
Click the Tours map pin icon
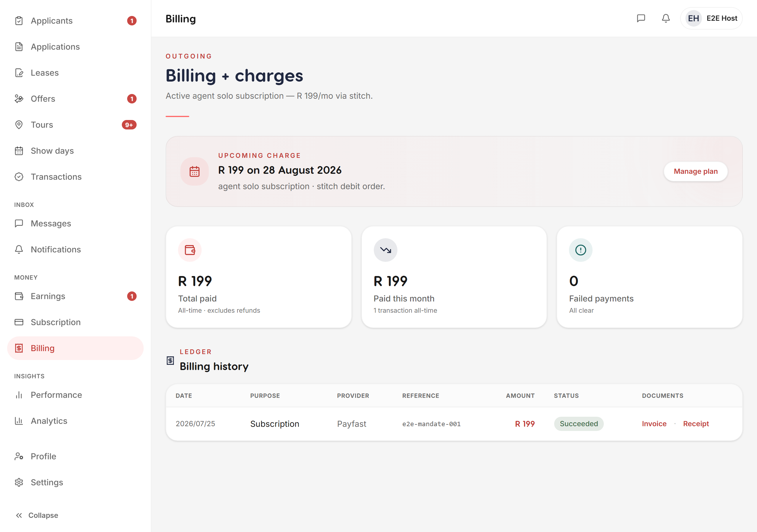19,125
